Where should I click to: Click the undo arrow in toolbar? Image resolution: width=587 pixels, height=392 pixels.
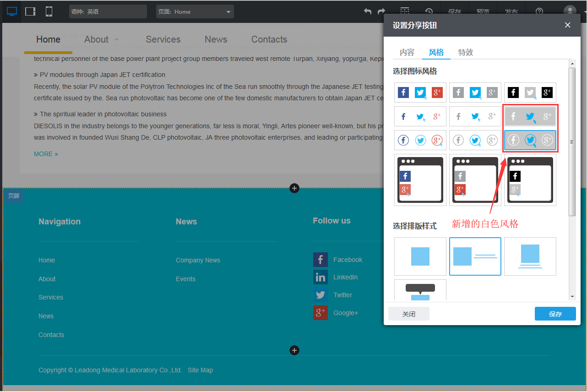coord(367,11)
